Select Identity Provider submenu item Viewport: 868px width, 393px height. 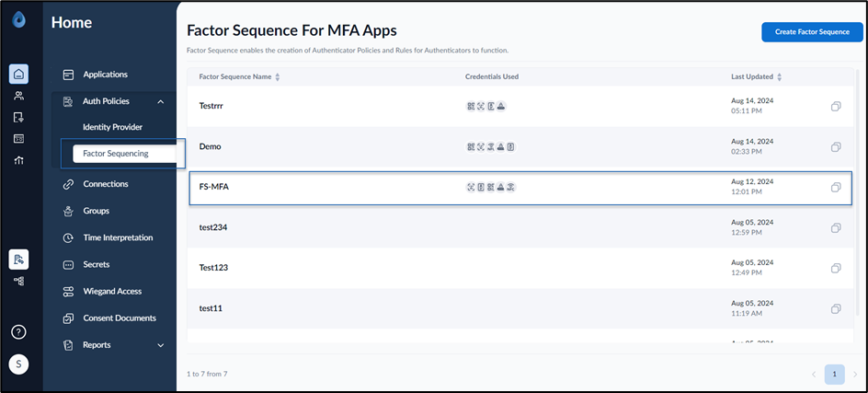(x=112, y=127)
